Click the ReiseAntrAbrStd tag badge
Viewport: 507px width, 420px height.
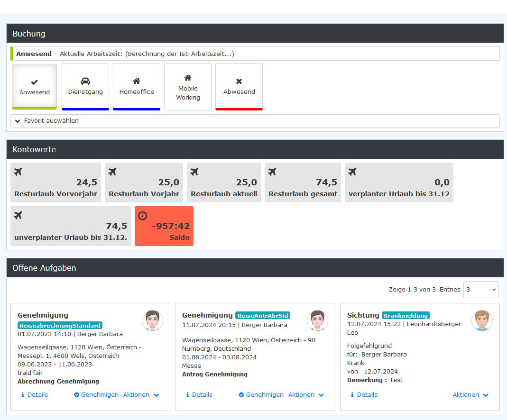pyautogui.click(x=263, y=315)
